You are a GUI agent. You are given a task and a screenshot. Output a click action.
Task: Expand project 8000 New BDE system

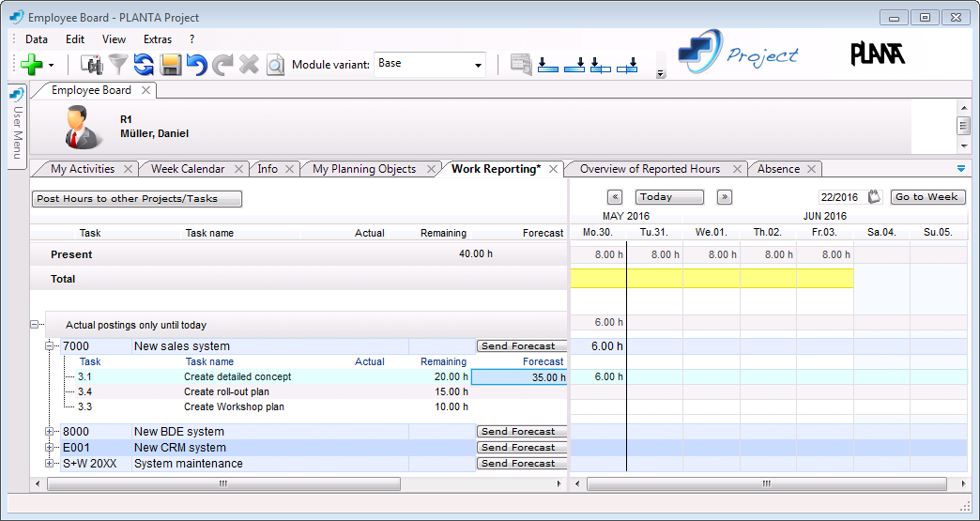click(50, 432)
